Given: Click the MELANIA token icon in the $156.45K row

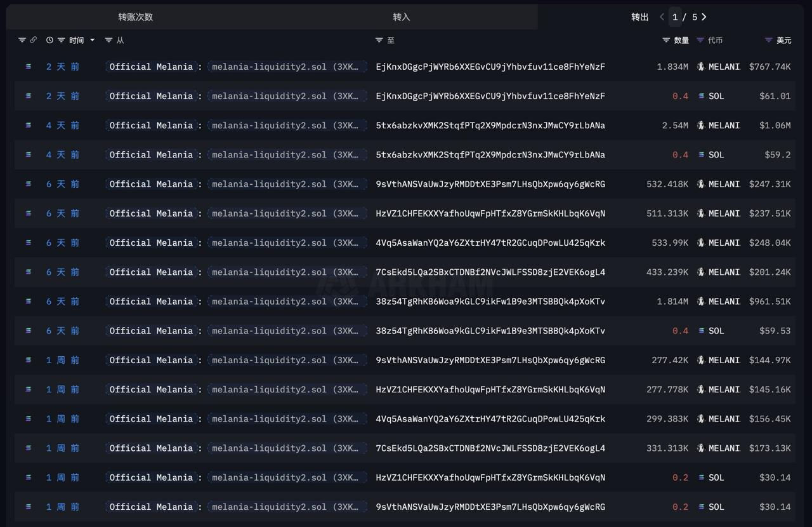Looking at the screenshot, I should tap(701, 418).
